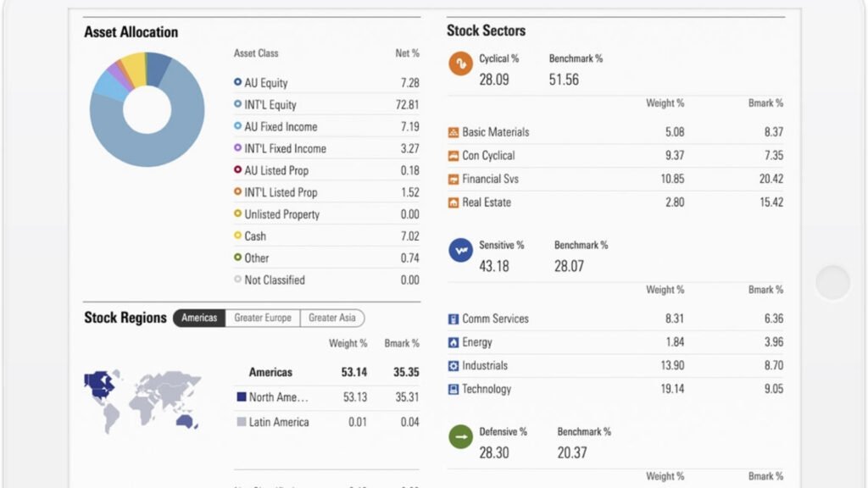Click the Cash legend color marker
868x488 pixels.
point(238,236)
